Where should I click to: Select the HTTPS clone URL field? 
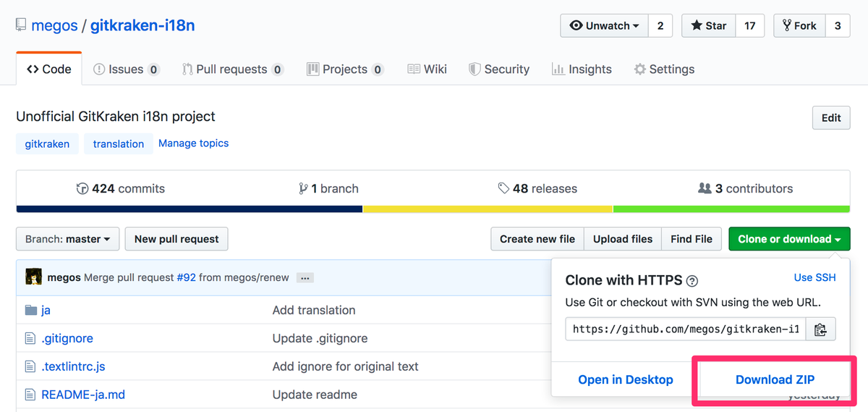(686, 329)
